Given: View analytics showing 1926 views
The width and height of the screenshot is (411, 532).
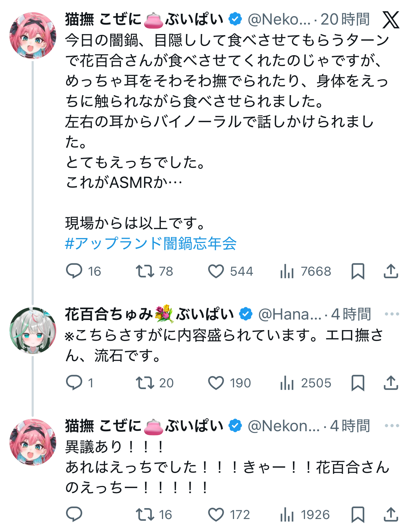Looking at the screenshot, I should 287,515.
